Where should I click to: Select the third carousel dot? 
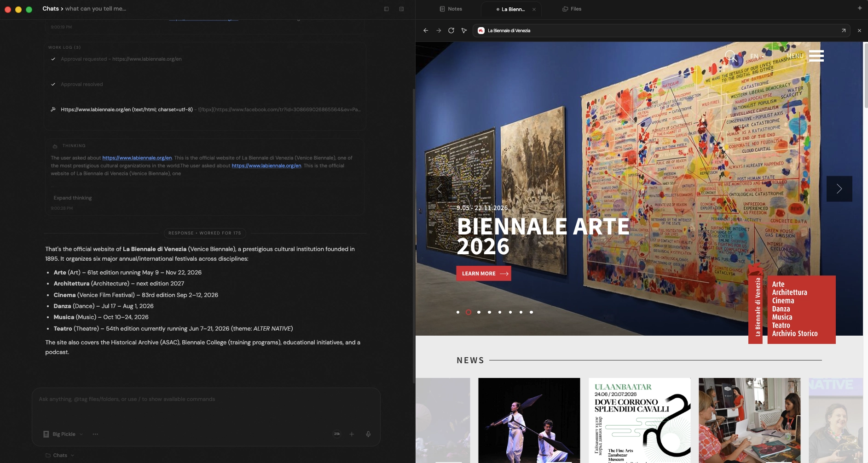tap(479, 312)
